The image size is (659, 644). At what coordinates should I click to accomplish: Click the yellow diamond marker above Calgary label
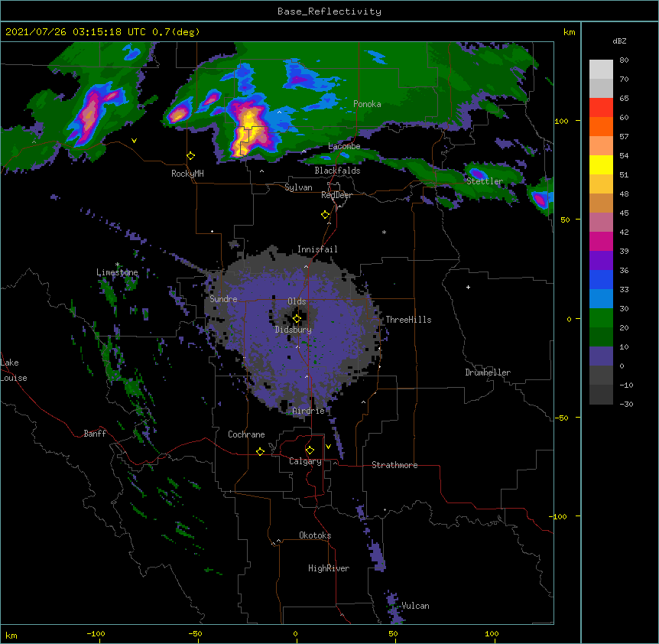(310, 450)
